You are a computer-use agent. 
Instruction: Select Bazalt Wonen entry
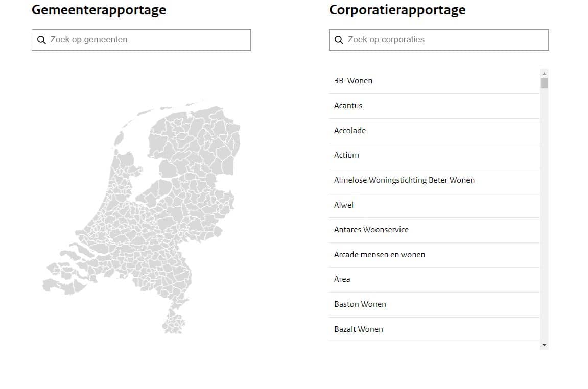point(359,329)
